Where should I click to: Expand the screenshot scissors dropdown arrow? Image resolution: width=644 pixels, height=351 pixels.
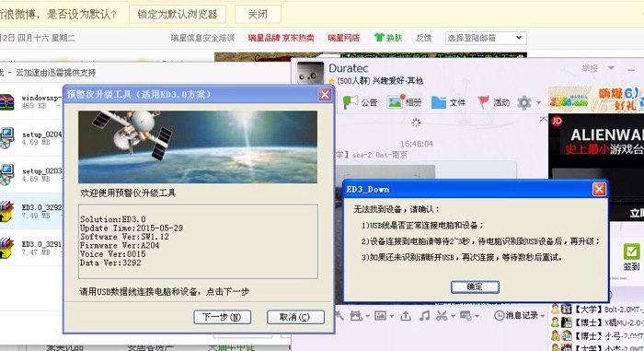tap(453, 316)
